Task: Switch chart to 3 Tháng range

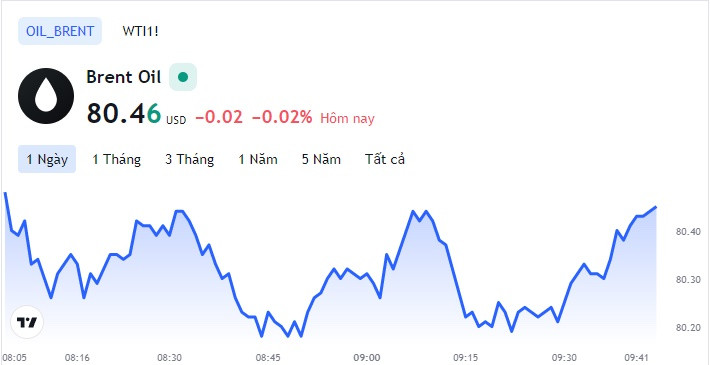Action: coord(190,159)
